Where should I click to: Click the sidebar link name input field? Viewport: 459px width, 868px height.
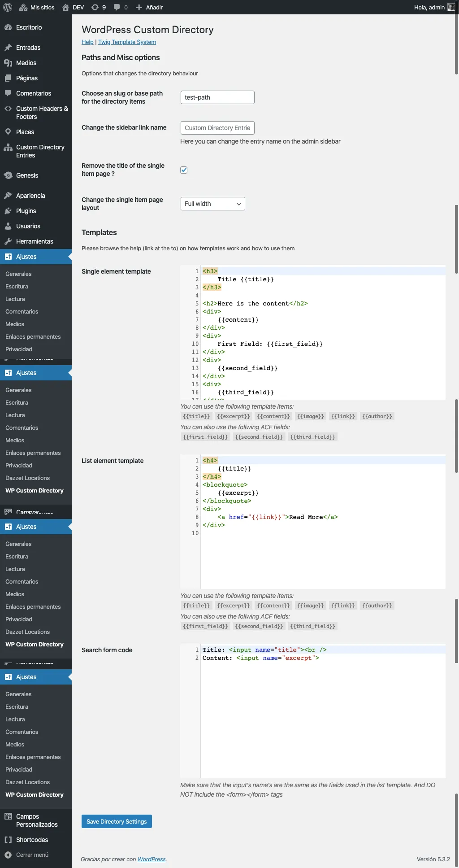pyautogui.click(x=217, y=128)
